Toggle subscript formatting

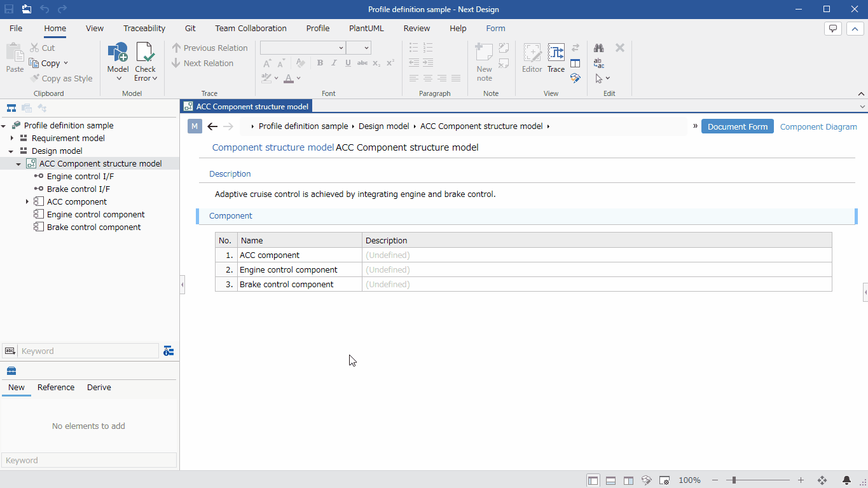376,63
